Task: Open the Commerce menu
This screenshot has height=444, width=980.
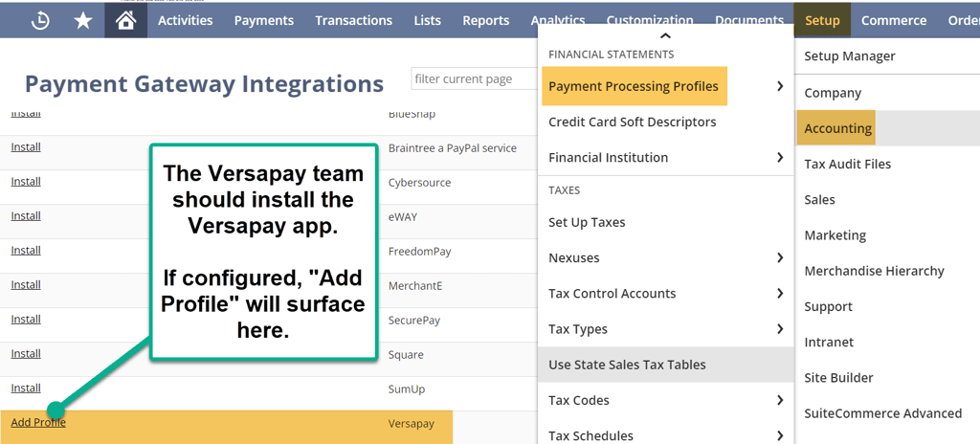Action: [894, 21]
